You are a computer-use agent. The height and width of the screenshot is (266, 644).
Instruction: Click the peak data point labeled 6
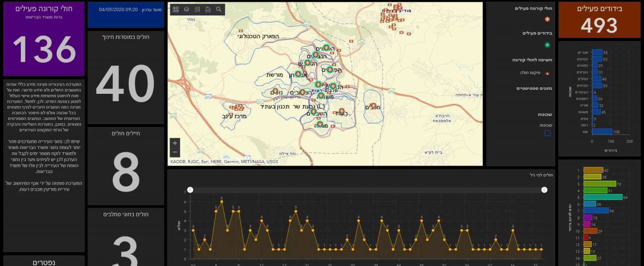click(x=222, y=202)
